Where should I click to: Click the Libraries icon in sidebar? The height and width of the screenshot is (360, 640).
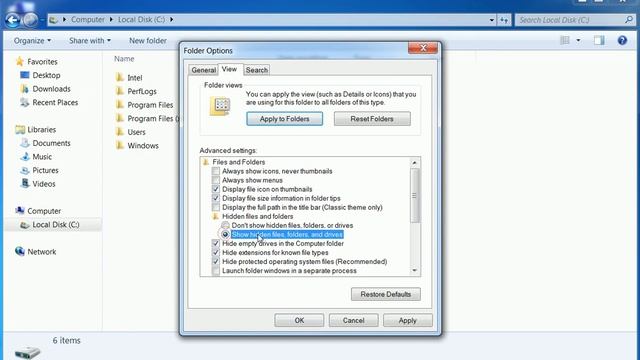click(20, 130)
